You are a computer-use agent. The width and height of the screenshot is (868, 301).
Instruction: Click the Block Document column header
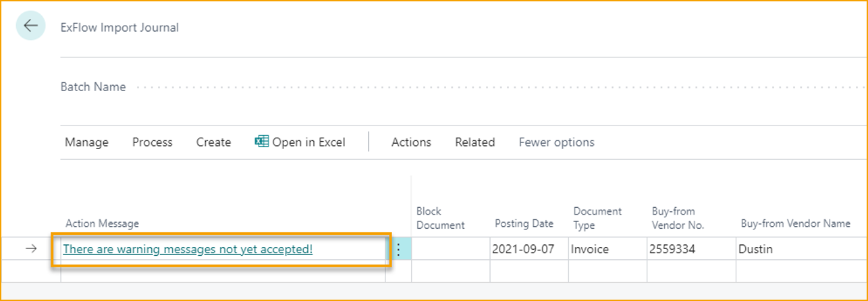pyautogui.click(x=440, y=218)
